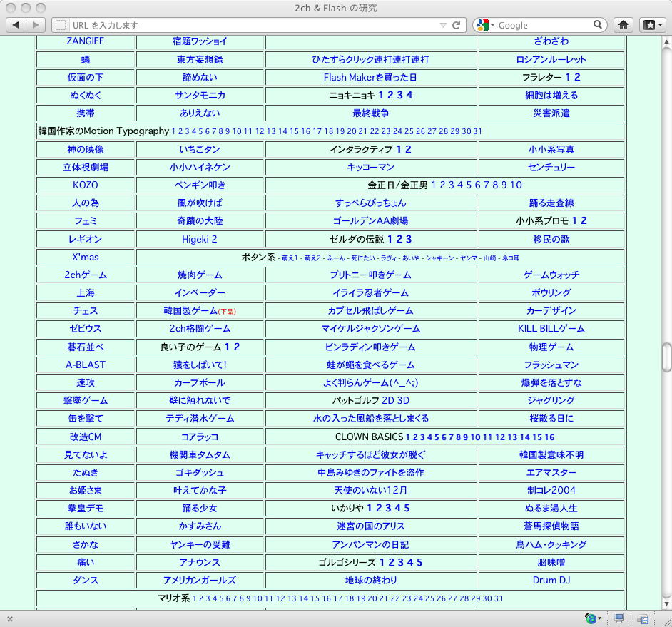Open the エアマスター link
Screen dimensions: 672x627
pyautogui.click(x=551, y=473)
